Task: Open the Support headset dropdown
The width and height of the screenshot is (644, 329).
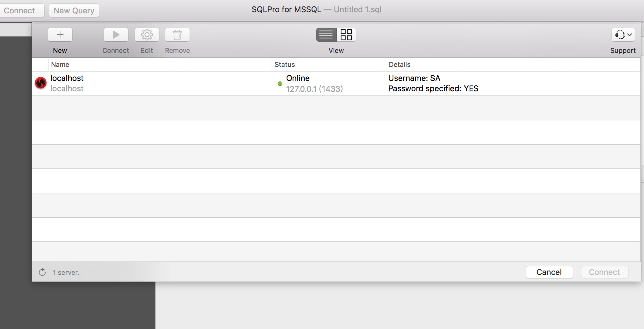Action: tap(623, 35)
